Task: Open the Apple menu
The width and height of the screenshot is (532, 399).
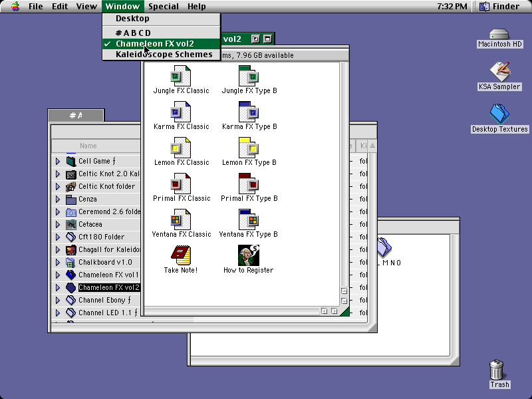Action: coord(15,7)
